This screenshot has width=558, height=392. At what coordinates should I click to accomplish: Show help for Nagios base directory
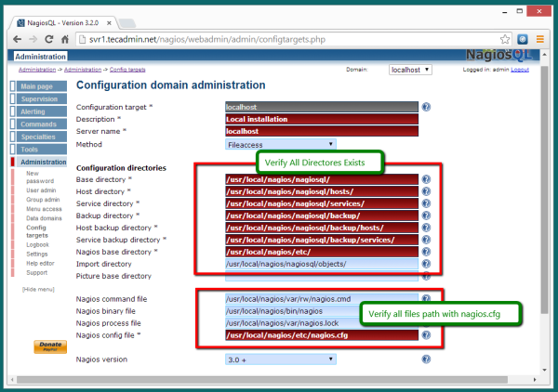click(426, 252)
